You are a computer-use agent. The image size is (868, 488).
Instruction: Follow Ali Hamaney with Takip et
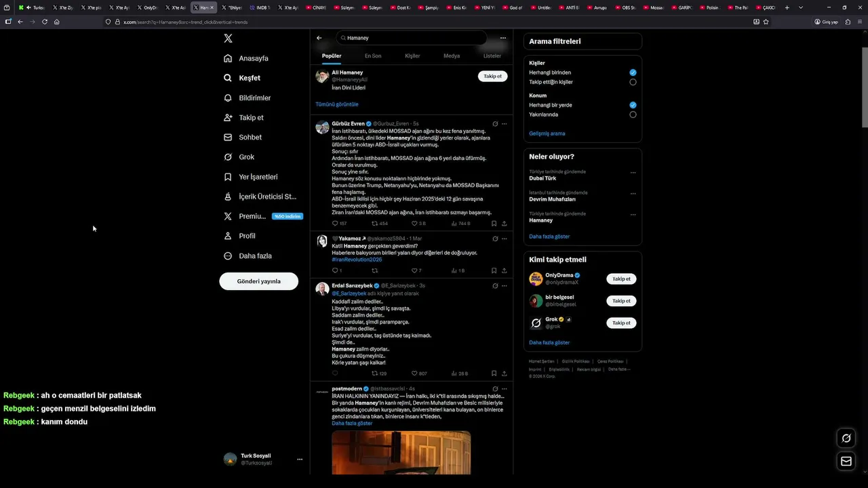pos(492,77)
